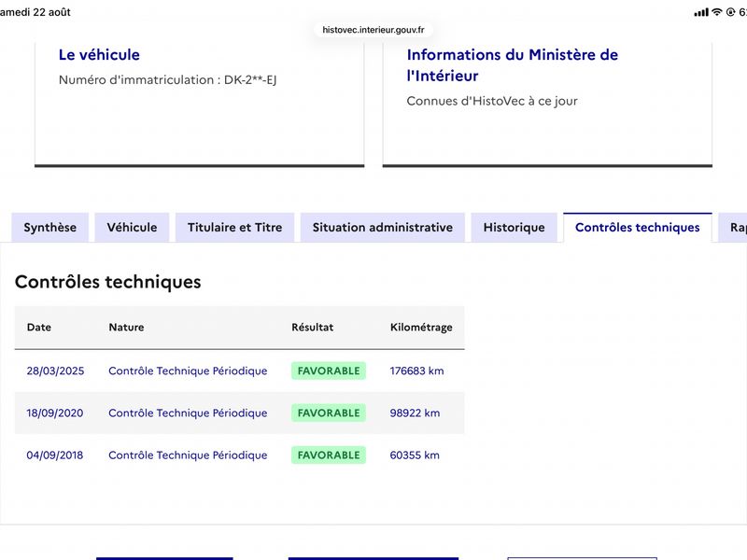
Task: Tap the histovec.interieur.gouv.fr address bar
Action: click(x=373, y=30)
